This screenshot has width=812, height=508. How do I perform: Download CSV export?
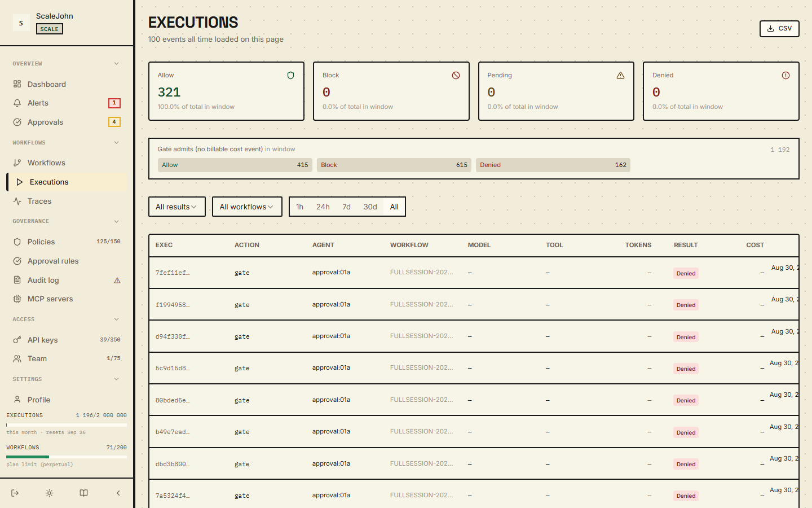pyautogui.click(x=779, y=29)
